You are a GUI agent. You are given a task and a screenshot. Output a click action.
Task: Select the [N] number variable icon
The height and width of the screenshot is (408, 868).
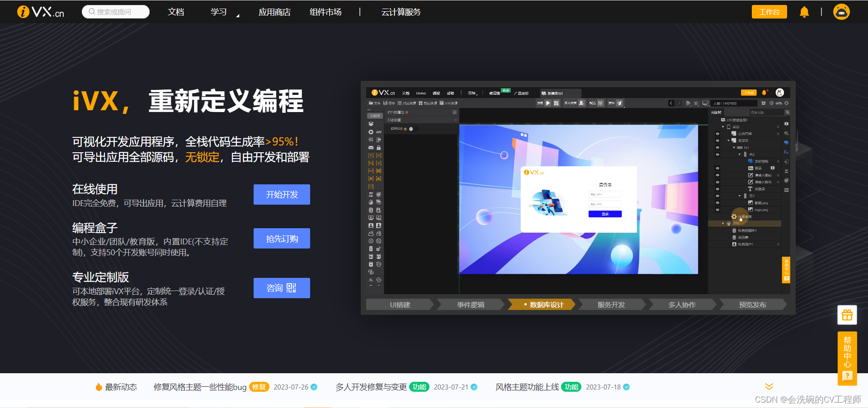point(379,155)
